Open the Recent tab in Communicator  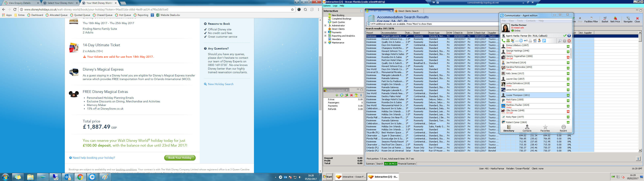[563, 129]
